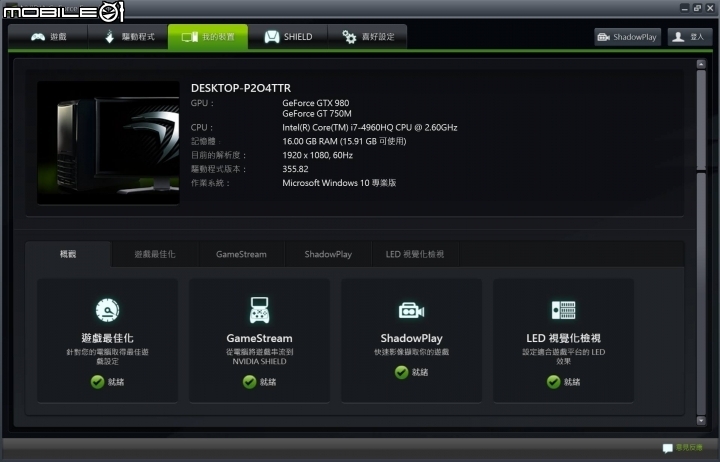Click the green check under LED card
This screenshot has width=720, height=462.
553,382
